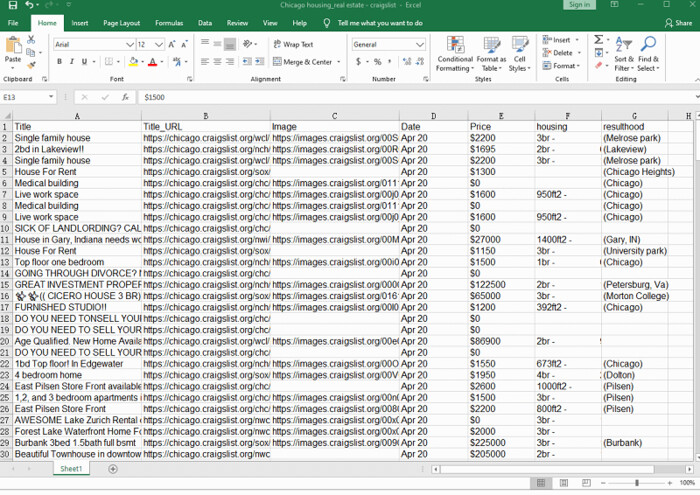700x495 pixels.
Task: Open Sort & Filter menu
Action: pyautogui.click(x=624, y=54)
